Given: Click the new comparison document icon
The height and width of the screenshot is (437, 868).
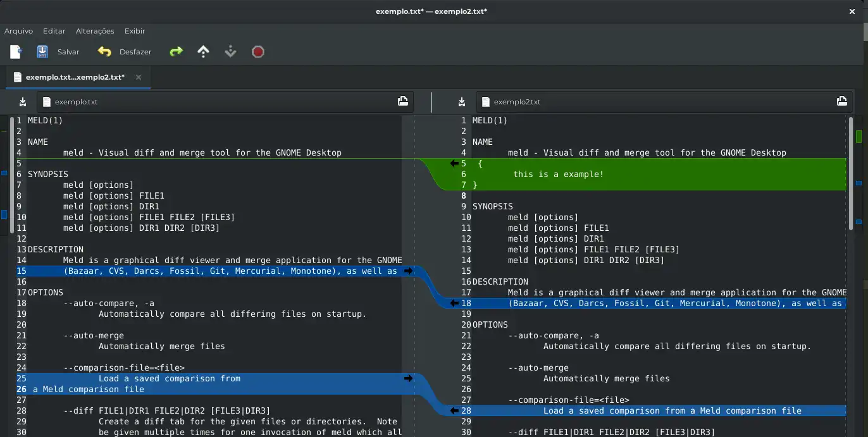Looking at the screenshot, I should pyautogui.click(x=16, y=52).
